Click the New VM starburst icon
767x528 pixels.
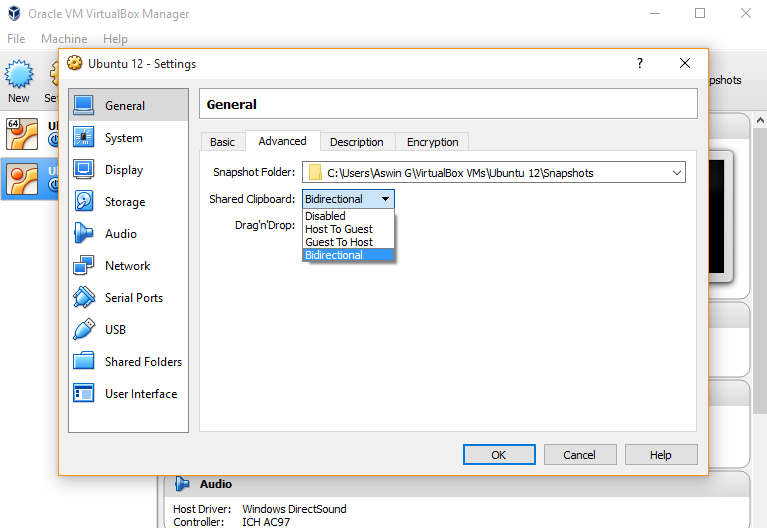click(x=19, y=74)
